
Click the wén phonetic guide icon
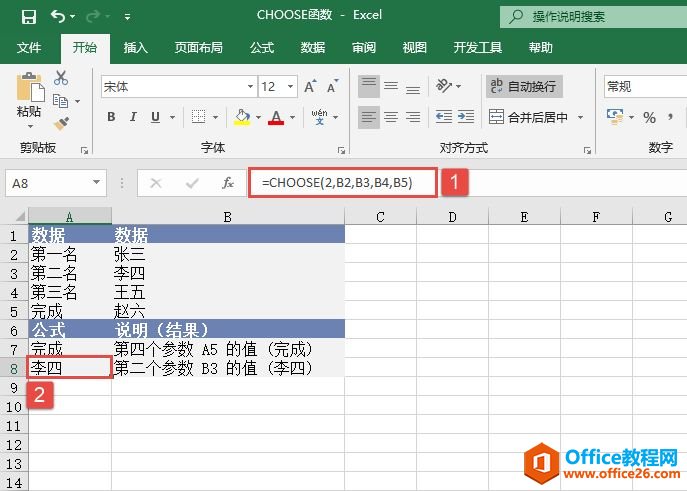coord(320,117)
